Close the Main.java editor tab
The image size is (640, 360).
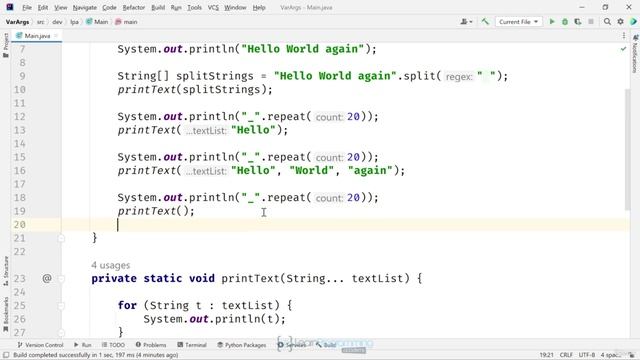56,36
